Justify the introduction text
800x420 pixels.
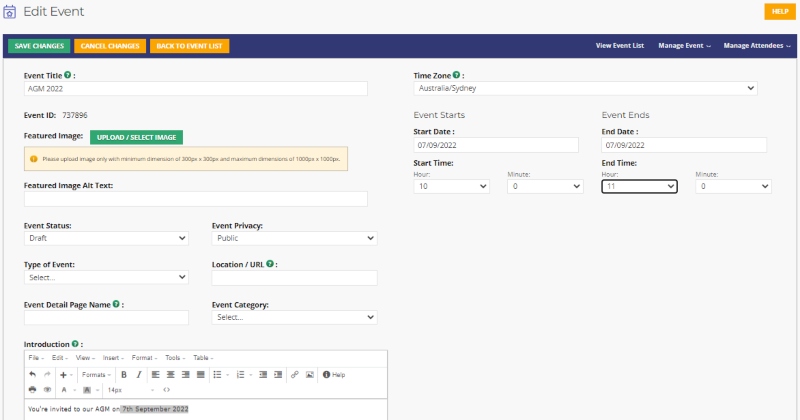(x=201, y=375)
